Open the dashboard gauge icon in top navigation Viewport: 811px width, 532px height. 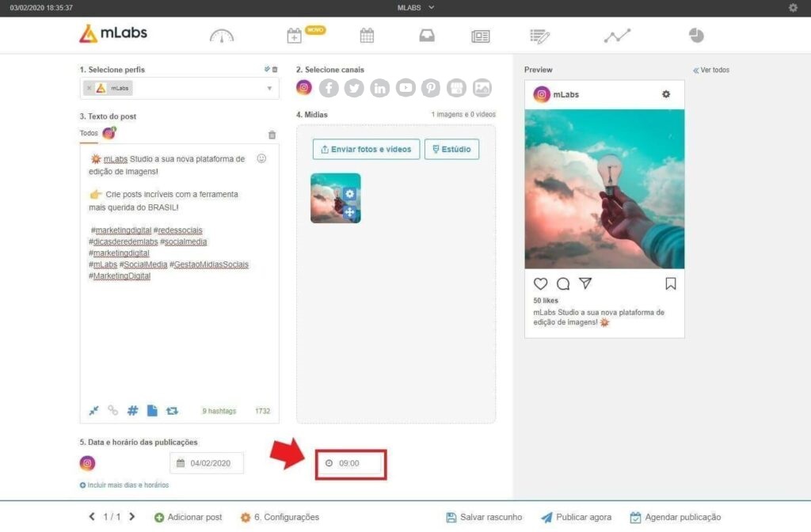pos(222,36)
